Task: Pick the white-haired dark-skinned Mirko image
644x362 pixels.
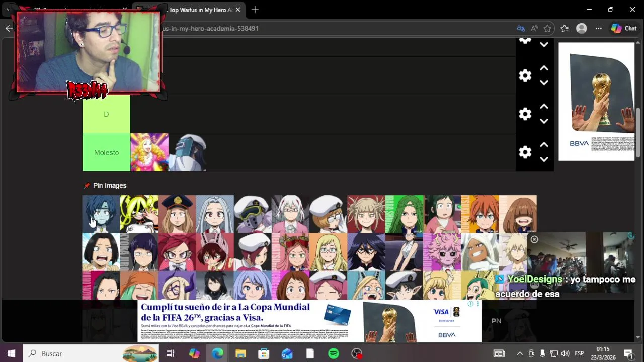Action: click(x=480, y=252)
